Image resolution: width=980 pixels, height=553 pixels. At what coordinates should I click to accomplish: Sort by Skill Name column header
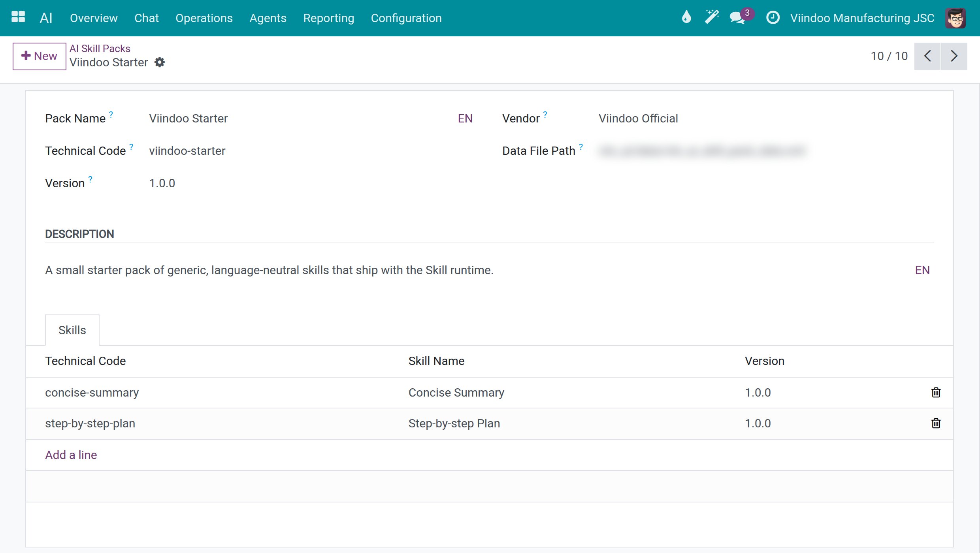[x=436, y=361]
